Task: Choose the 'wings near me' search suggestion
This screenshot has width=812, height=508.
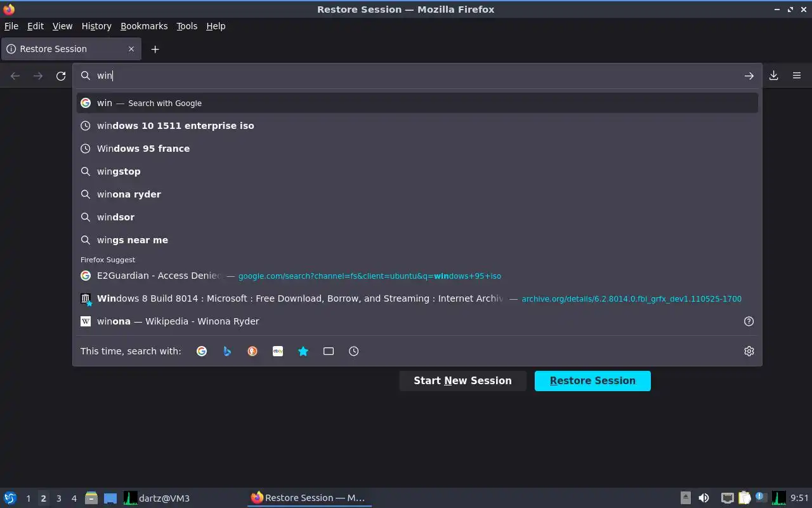Action: tap(417, 240)
